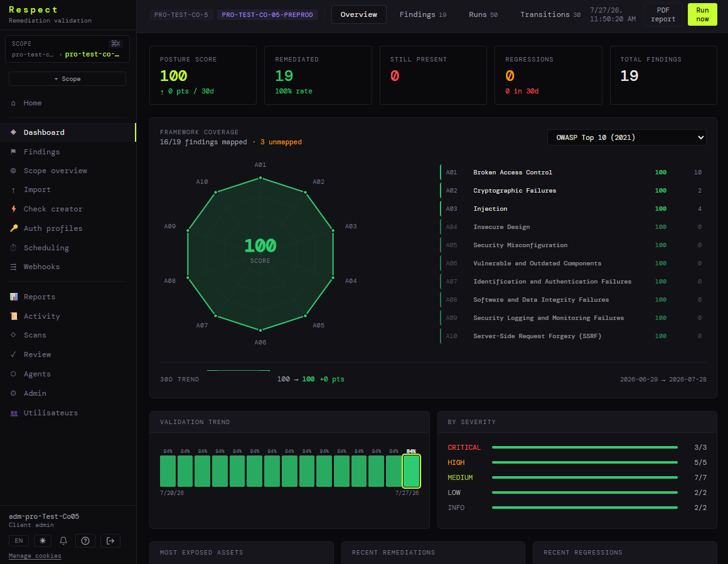Click the Auth profiles key icon
This screenshot has width=728, height=564.
13,228
